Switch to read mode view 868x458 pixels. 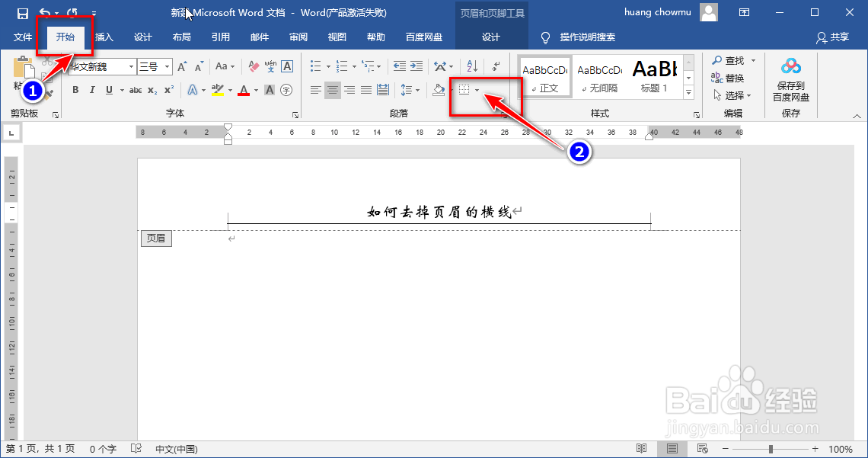pyautogui.click(x=642, y=449)
